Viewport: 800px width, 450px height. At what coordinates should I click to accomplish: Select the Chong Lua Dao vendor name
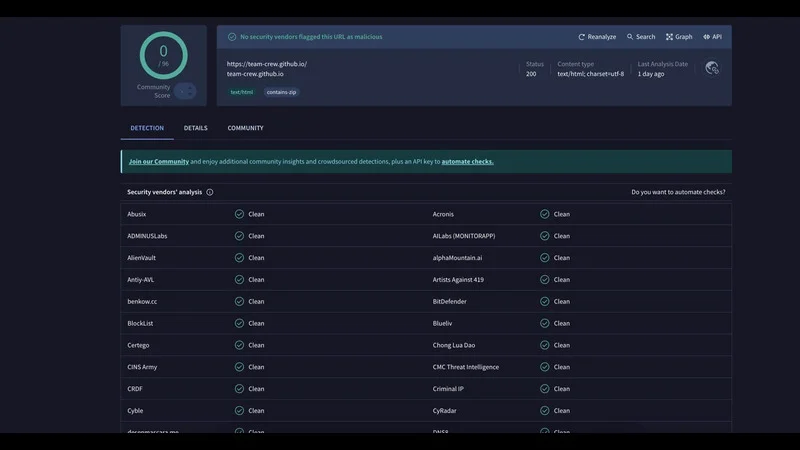pos(454,345)
